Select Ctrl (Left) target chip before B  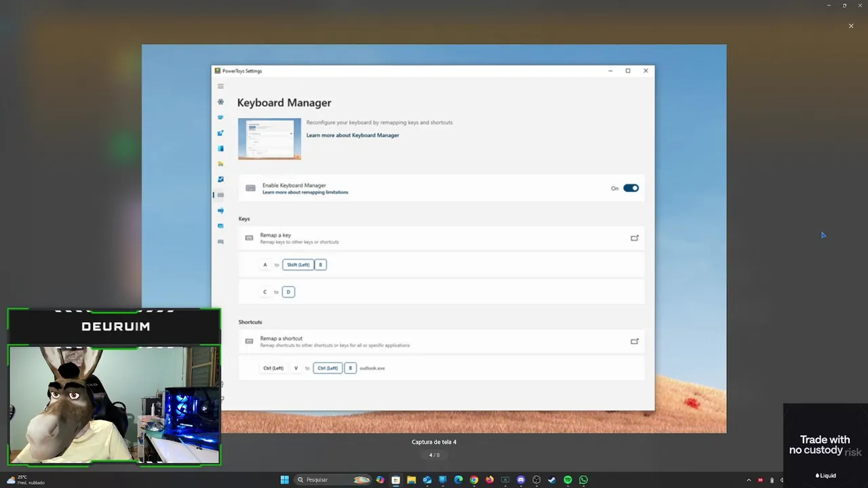[328, 368]
